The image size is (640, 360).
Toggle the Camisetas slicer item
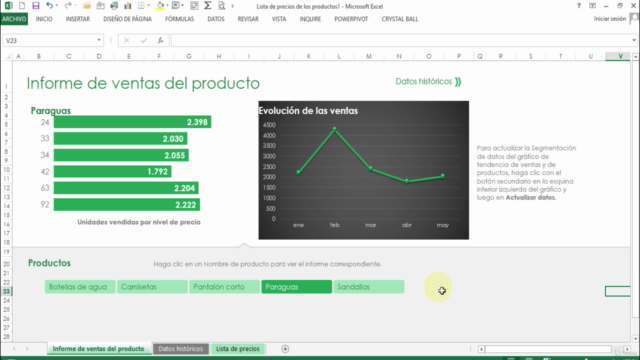coord(152,287)
